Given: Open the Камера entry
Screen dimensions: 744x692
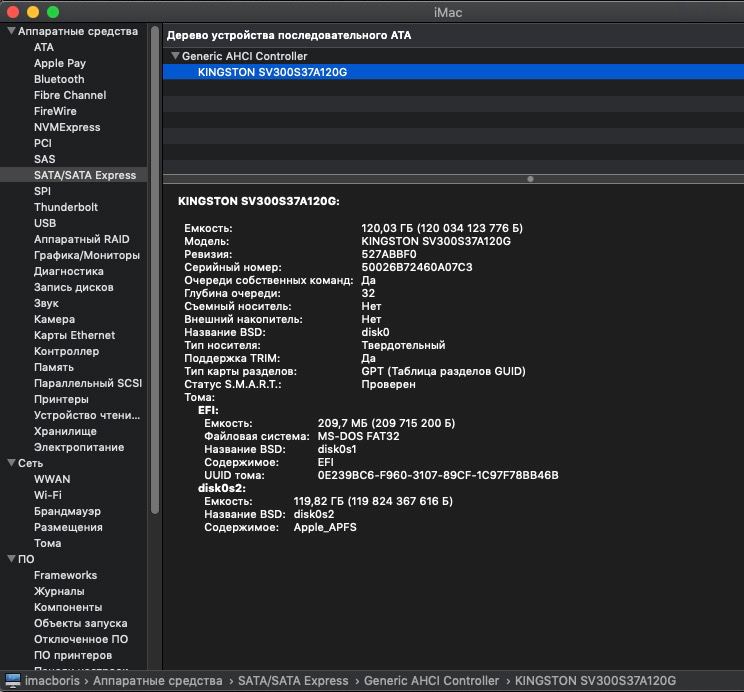Looking at the screenshot, I should point(54,319).
